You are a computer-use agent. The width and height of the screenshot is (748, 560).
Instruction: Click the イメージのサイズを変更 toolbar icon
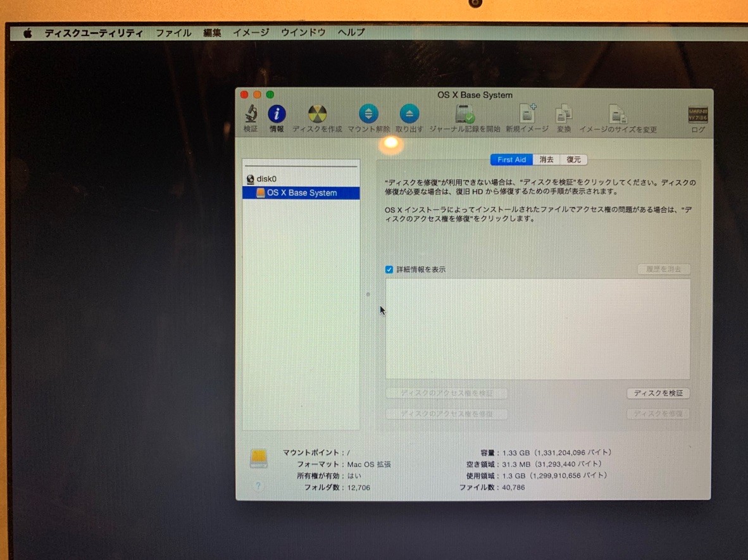[x=618, y=115]
